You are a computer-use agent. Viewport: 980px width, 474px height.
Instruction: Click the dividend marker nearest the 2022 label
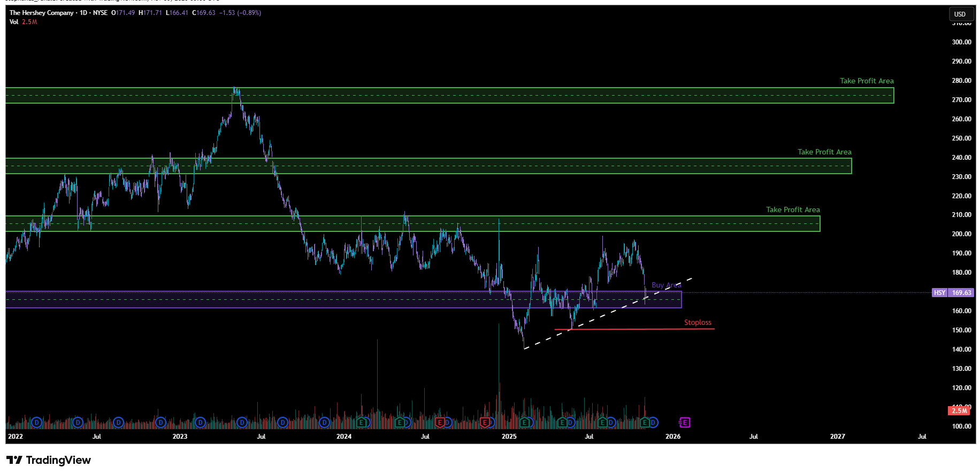pyautogui.click(x=36, y=423)
